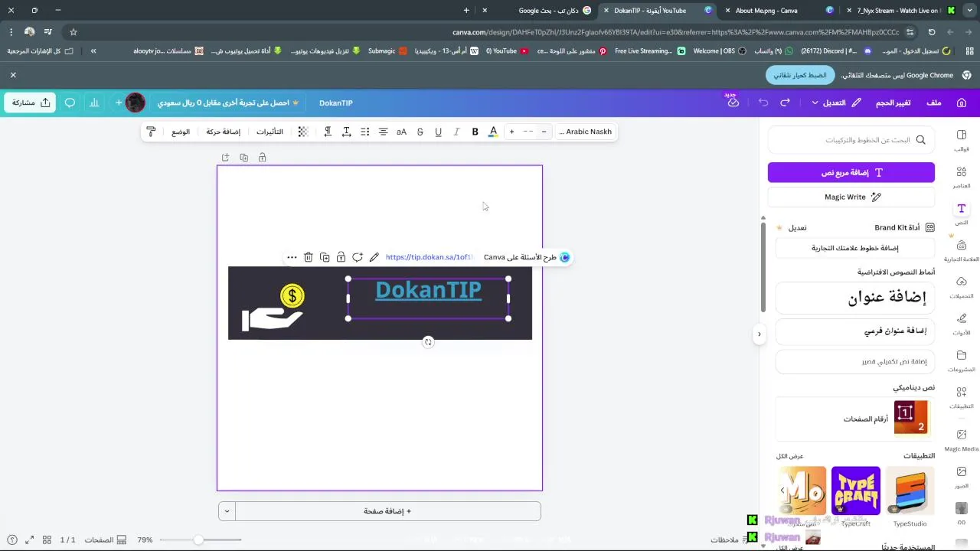Viewport: 980px width, 551px height.
Task: Open the Apps (التطبيقات) sidebar panel
Action: 962,397
